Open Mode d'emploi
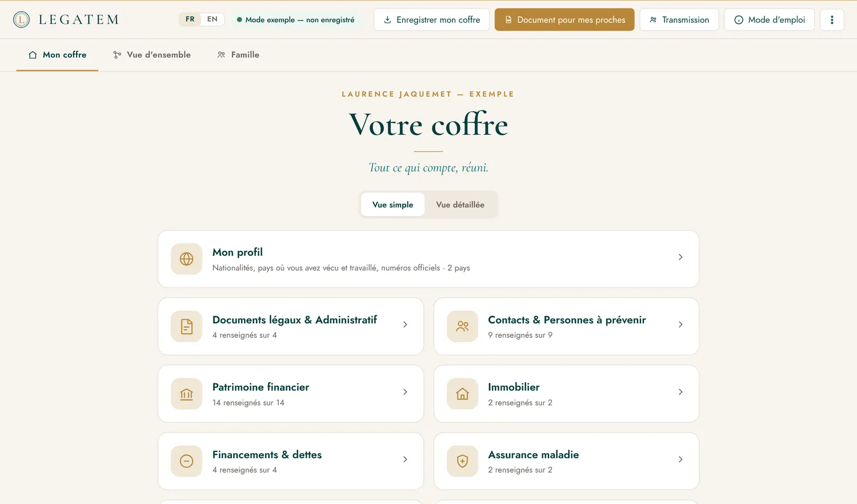 tap(769, 19)
